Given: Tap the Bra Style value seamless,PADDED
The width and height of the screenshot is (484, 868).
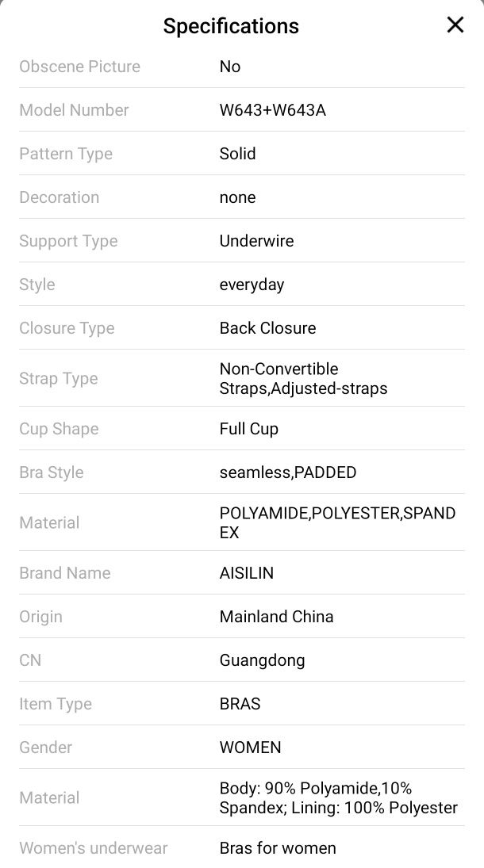Looking at the screenshot, I should pyautogui.click(x=288, y=472).
